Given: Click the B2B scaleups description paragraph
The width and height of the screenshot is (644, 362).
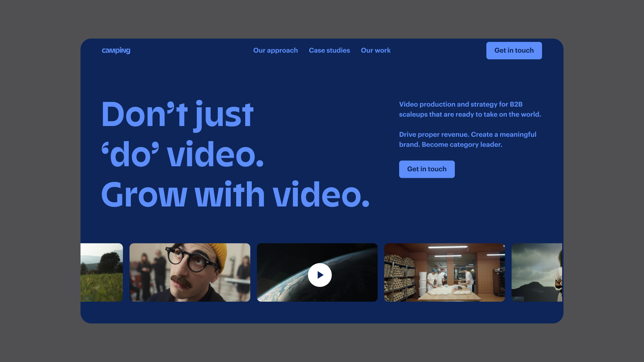Looking at the screenshot, I should [x=470, y=109].
